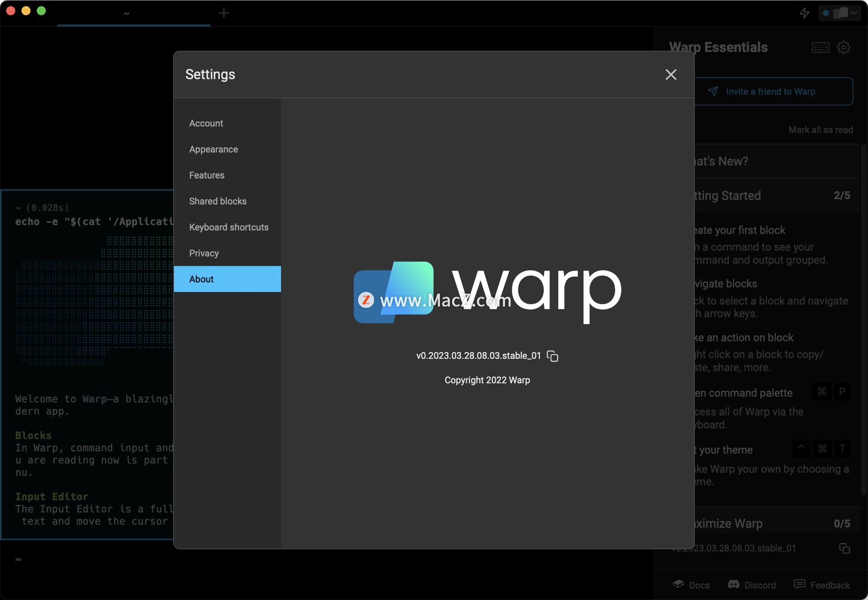
Task: Click the P key hint badge
Action: [x=842, y=392]
